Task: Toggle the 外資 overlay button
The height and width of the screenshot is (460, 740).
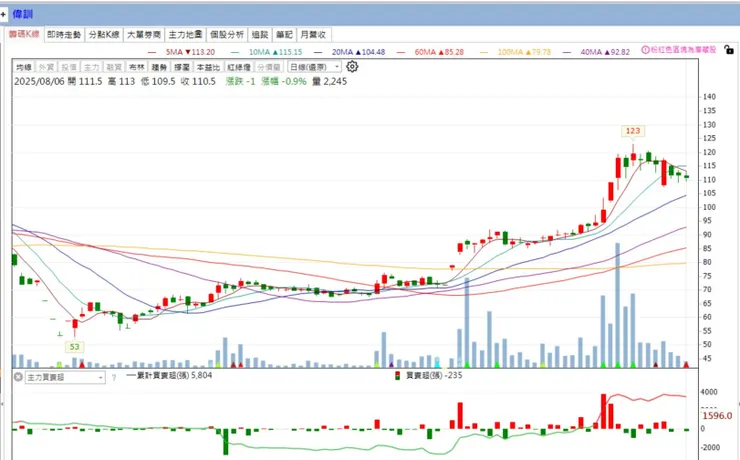Action: point(46,67)
